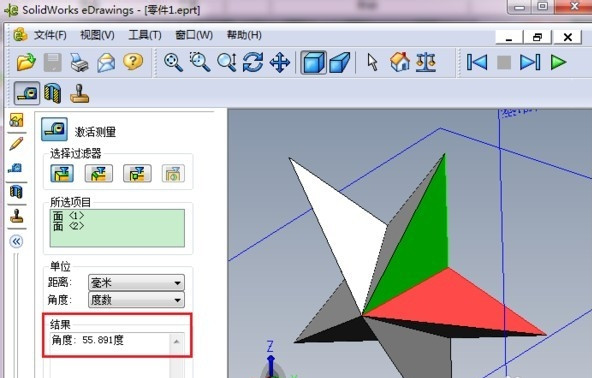Toggle the first selection filter icon
Image resolution: width=592 pixels, height=378 pixels.
tap(62, 173)
